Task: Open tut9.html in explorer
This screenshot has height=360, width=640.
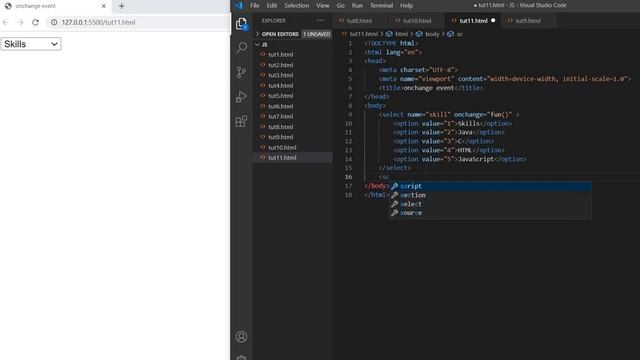Action: [293, 137]
